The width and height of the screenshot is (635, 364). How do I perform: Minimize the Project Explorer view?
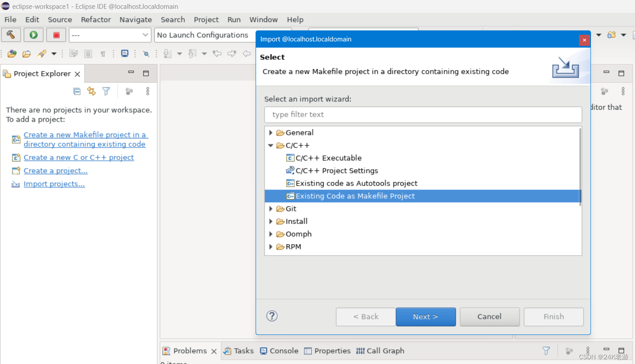(x=131, y=72)
